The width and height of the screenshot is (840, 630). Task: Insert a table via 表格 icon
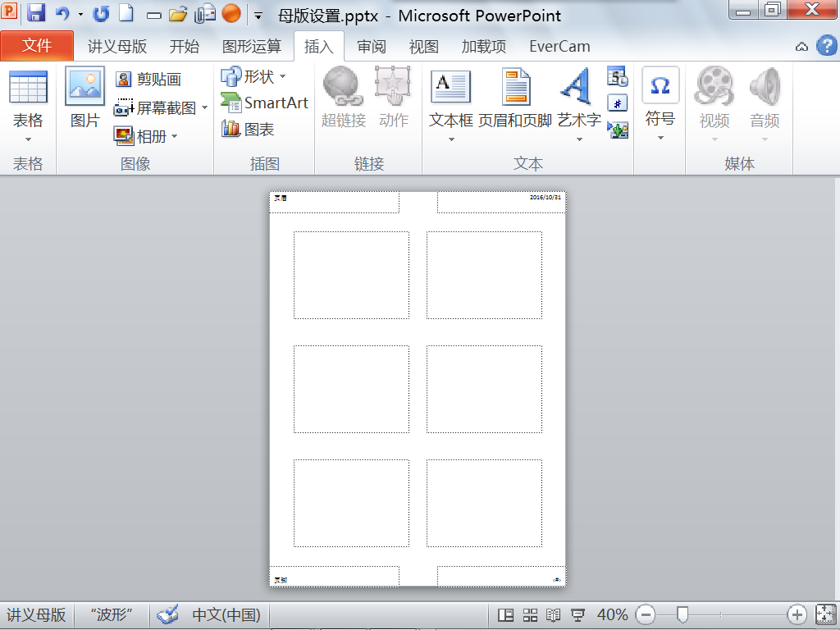(28, 87)
